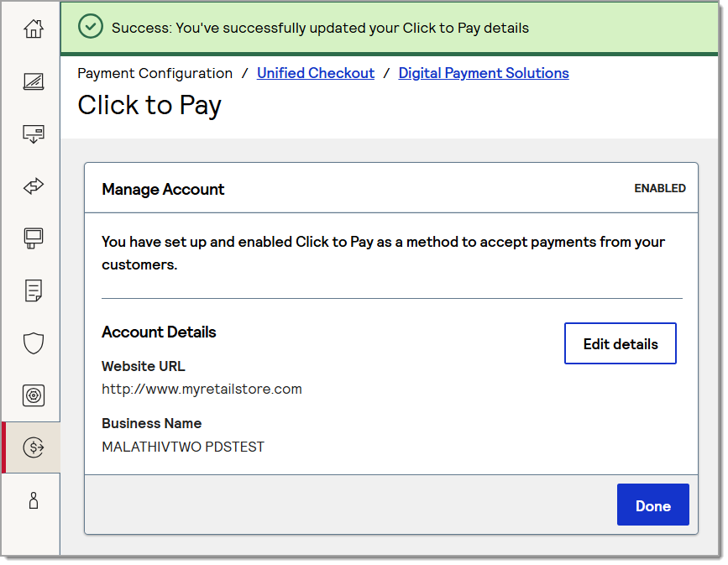The height and width of the screenshot is (565, 728).
Task: Click the green success checkmark icon
Action: tap(90, 27)
